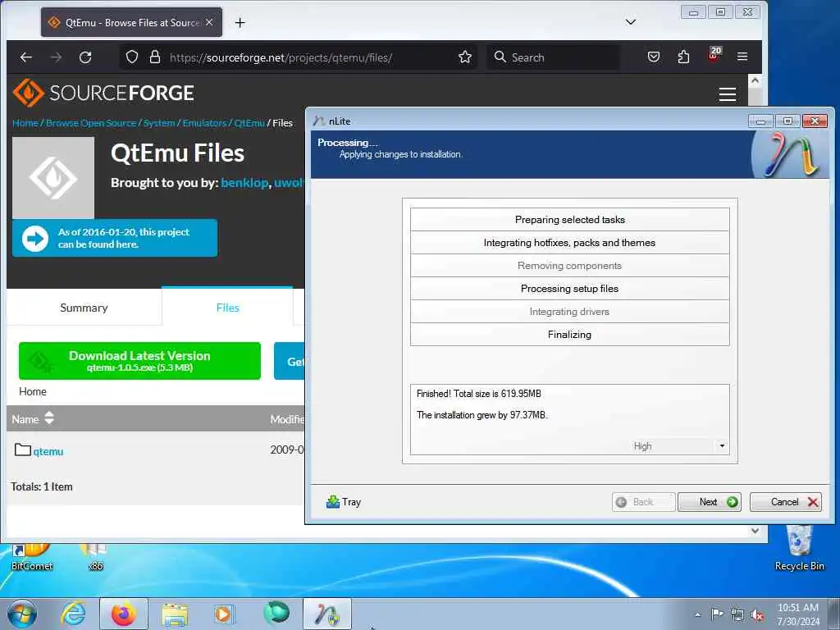Open the shield tracking protection icon

(x=132, y=57)
